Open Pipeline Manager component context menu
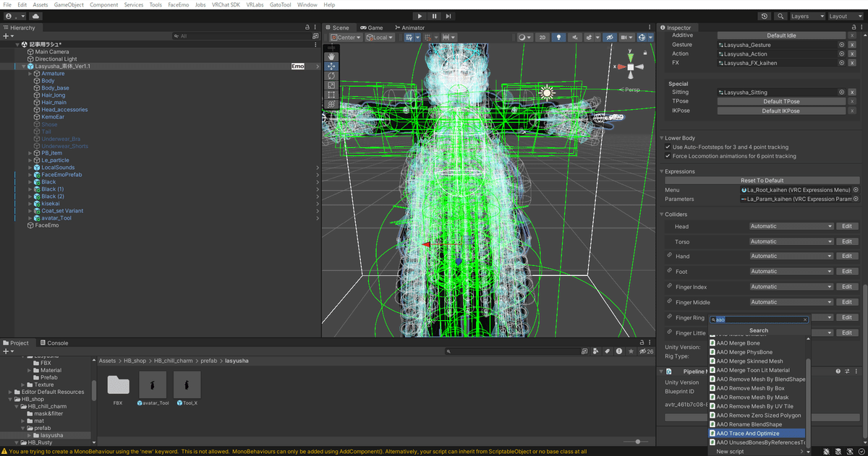Viewport: 868px width, 456px height. point(856,371)
